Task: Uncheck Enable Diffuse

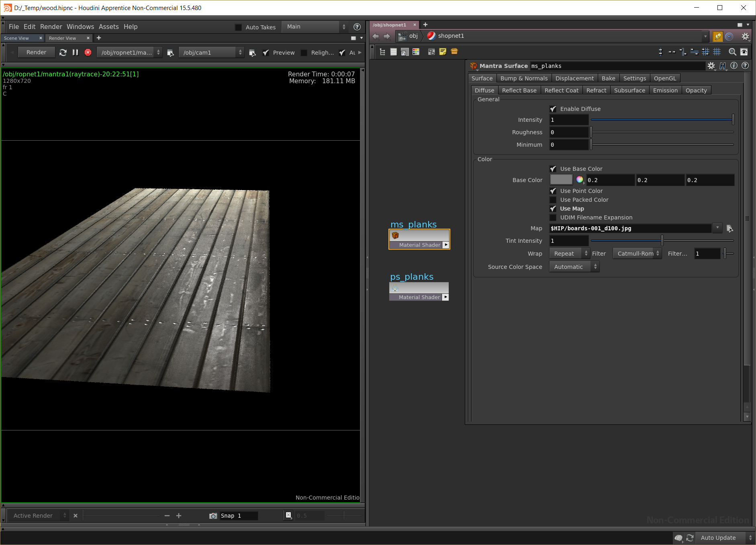Action: [x=553, y=109]
